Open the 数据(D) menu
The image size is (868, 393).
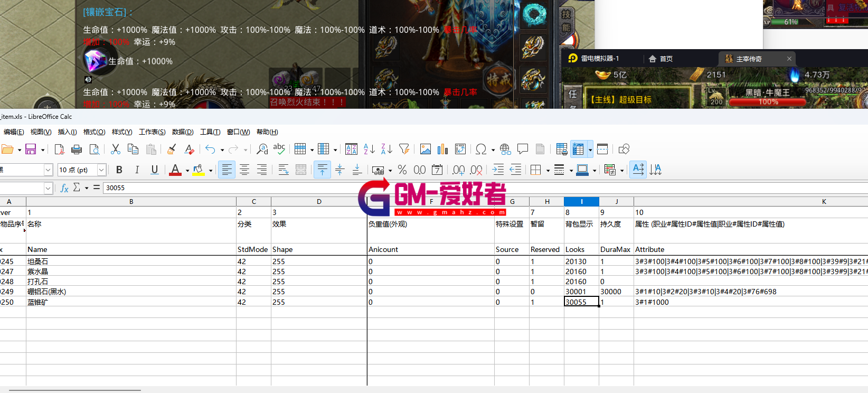coord(183,132)
